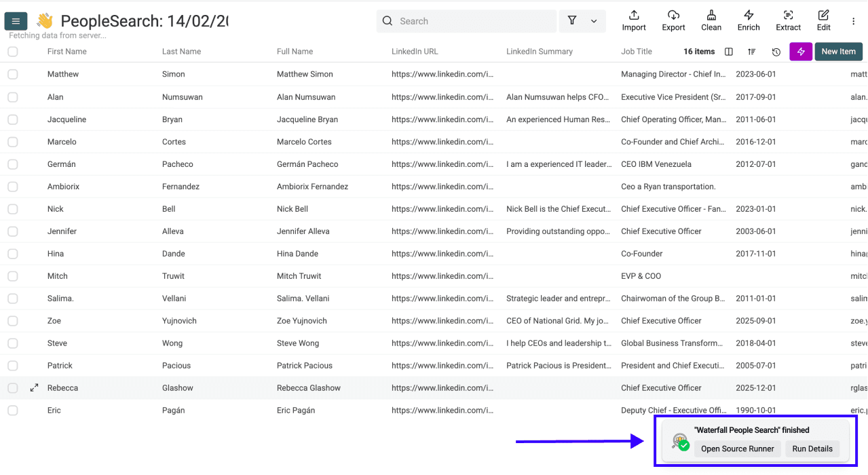Check the select-all checkbox in the header
The width and height of the screenshot is (868, 475).
pos(12,51)
